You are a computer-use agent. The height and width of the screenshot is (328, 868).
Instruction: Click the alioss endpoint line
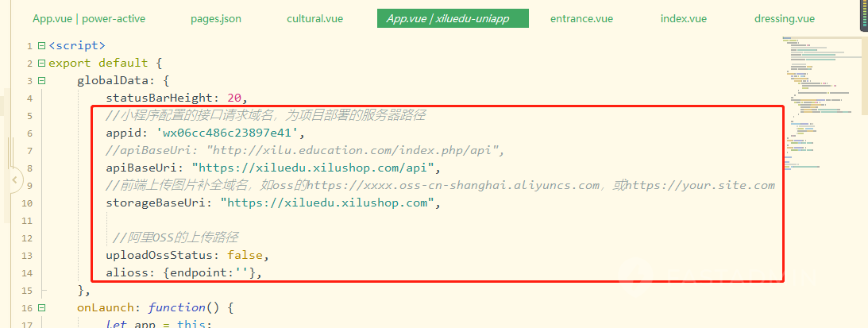point(183,272)
